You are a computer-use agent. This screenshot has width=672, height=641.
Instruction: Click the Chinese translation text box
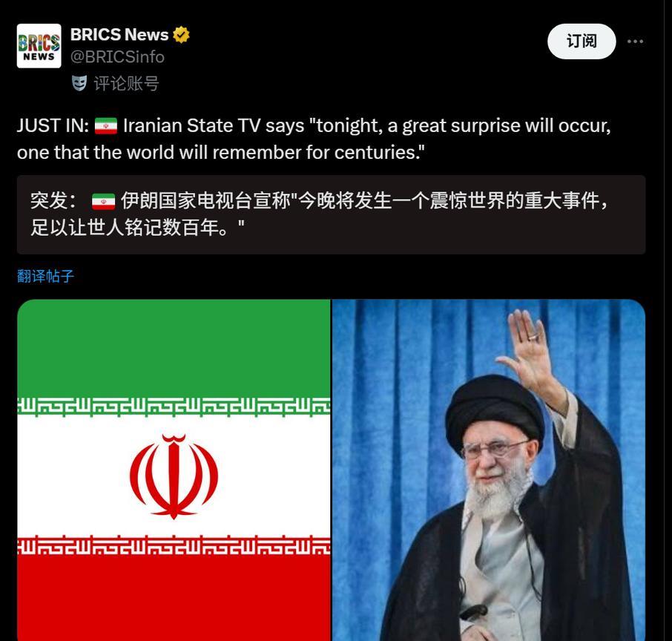[x=332, y=214]
